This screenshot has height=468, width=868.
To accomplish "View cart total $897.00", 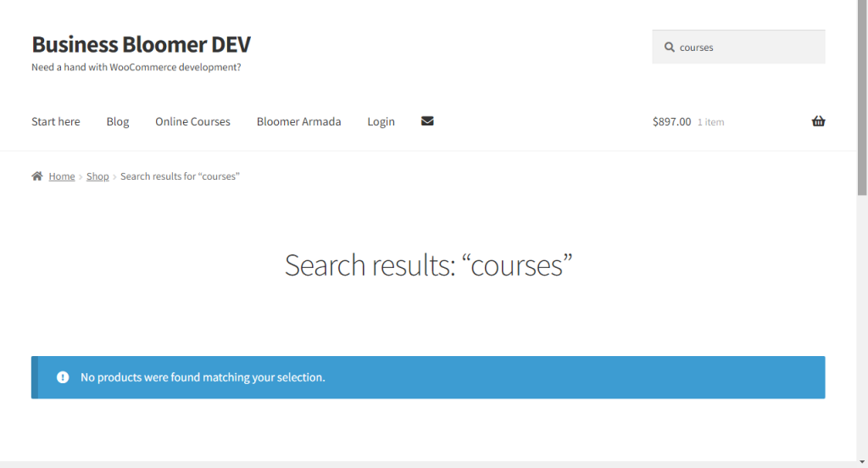I will [671, 121].
